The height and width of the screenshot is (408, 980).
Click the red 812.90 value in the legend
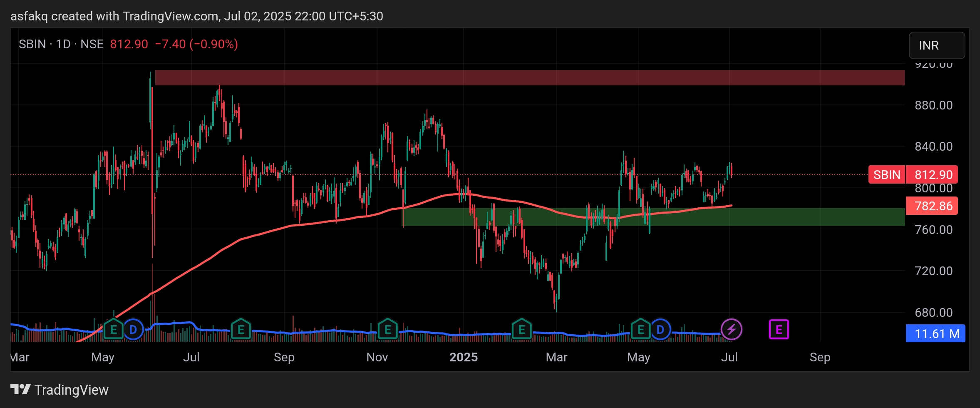point(129,44)
